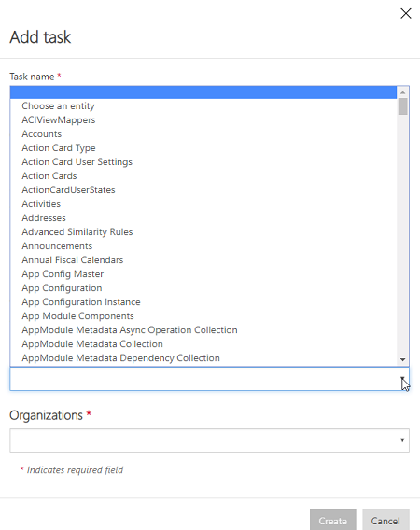Screen dimensions: 420x530
Task: Click the list scrollbar down arrow
Action: click(x=403, y=359)
